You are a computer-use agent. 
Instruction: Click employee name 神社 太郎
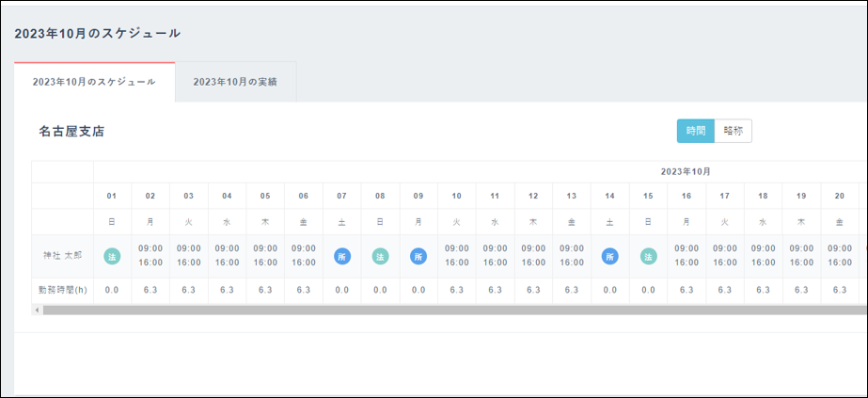point(62,256)
